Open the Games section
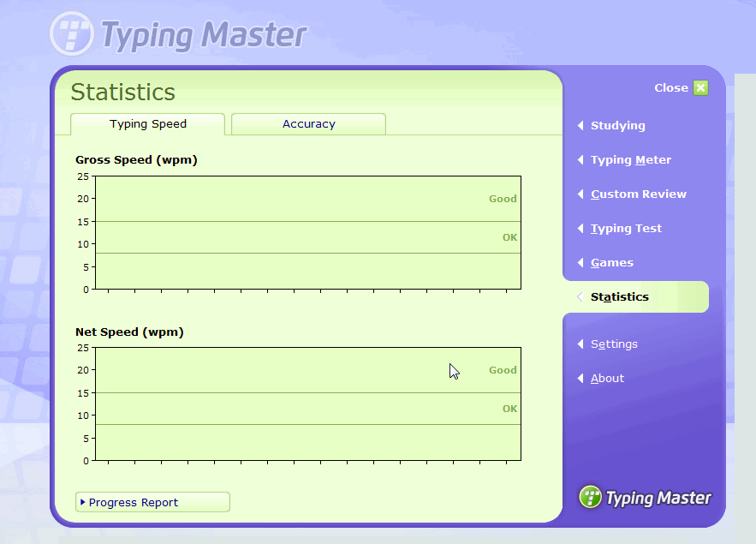756x544 pixels. tap(612, 262)
